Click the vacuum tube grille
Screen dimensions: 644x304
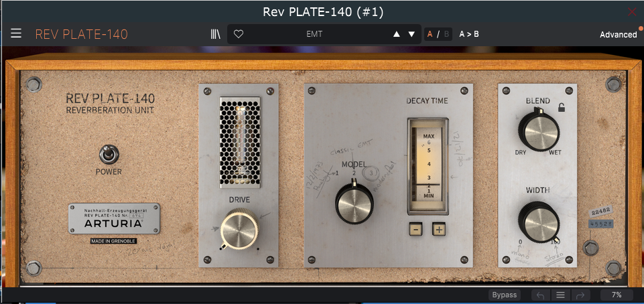point(239,142)
